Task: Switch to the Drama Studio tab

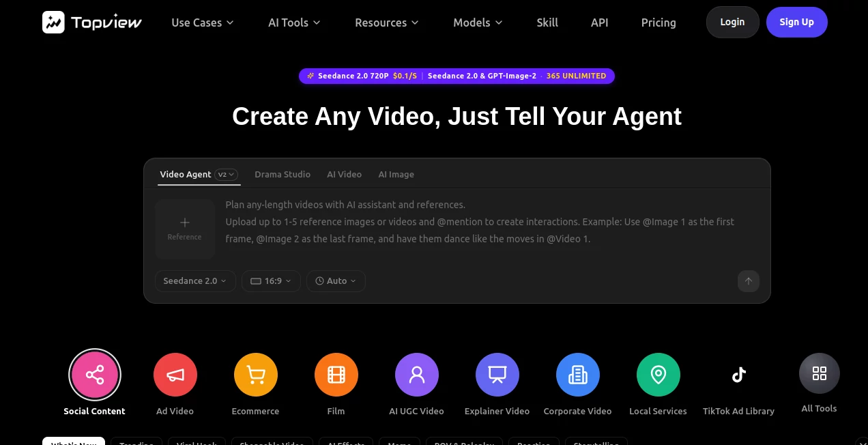Action: (x=283, y=174)
